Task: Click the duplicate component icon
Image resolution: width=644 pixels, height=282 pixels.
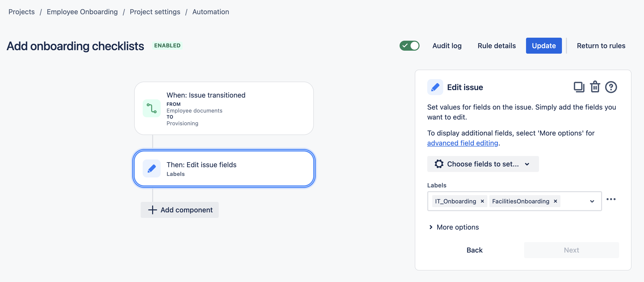Action: point(579,87)
